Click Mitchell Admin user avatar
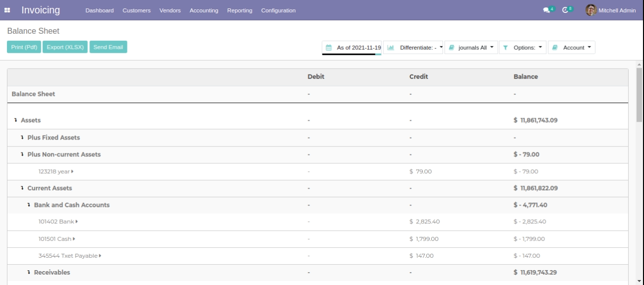Viewport: 644px width, 285px height. 590,10
